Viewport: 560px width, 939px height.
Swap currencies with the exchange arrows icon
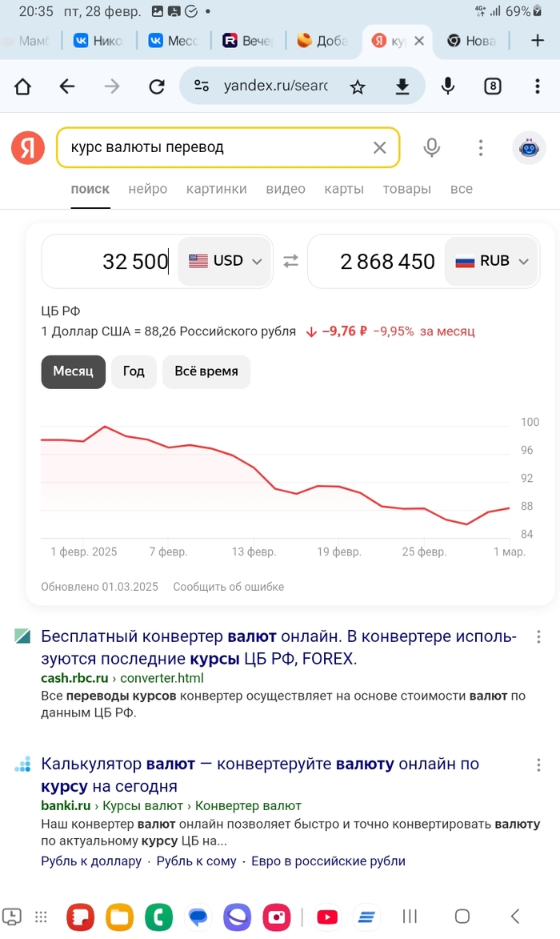click(290, 261)
